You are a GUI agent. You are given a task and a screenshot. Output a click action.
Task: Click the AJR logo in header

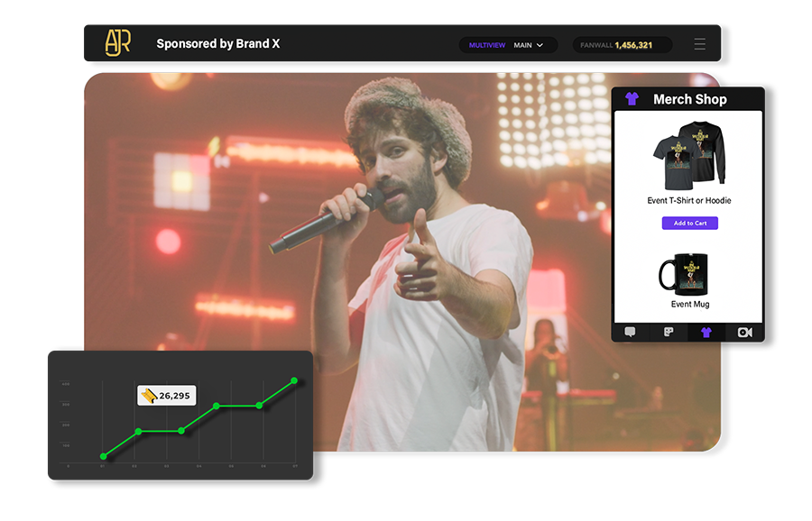tap(117, 42)
